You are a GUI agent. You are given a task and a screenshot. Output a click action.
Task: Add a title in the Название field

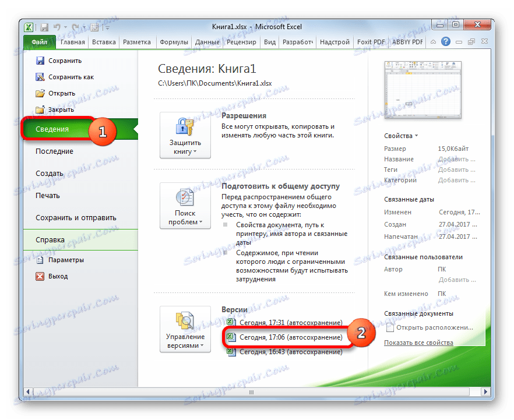pos(457,159)
